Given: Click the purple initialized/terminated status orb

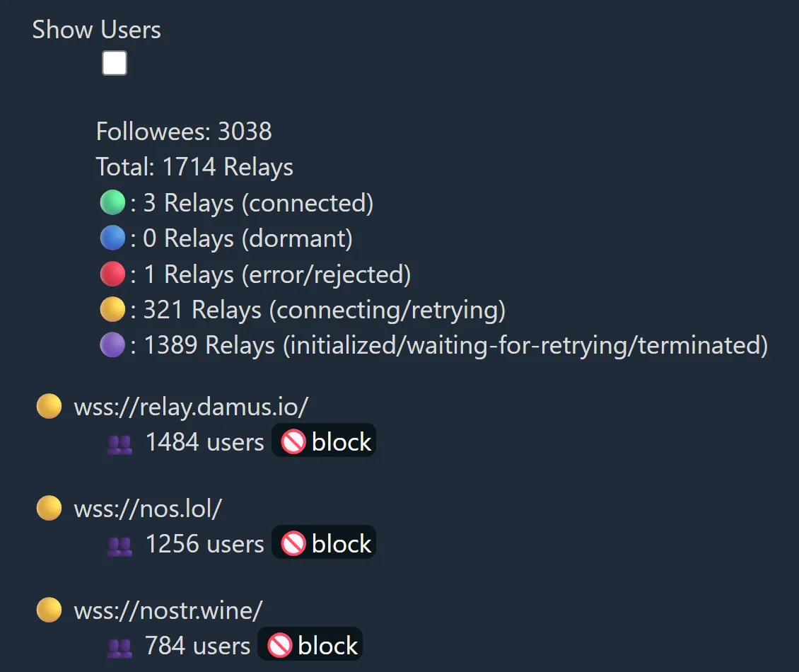Looking at the screenshot, I should coord(112,345).
